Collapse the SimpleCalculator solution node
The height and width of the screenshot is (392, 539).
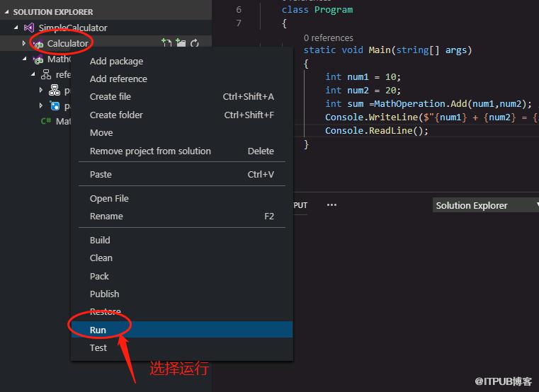pyautogui.click(x=16, y=28)
